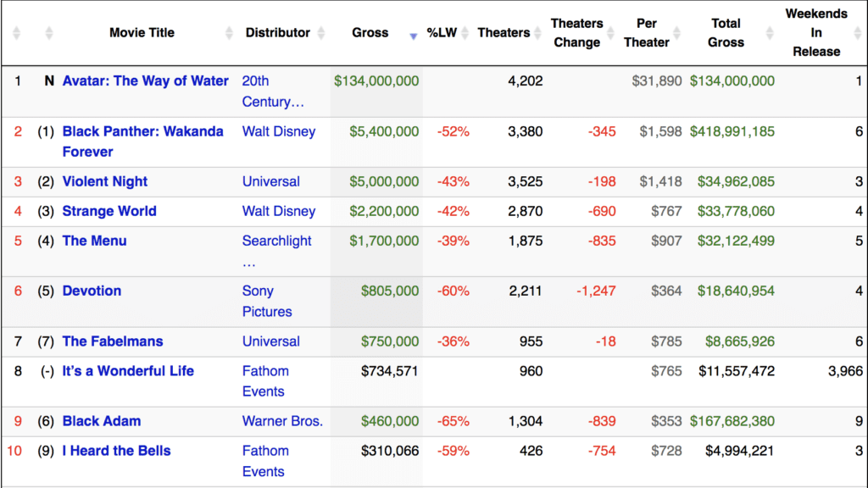Open Universal link in The Fabelmans row

[x=270, y=341]
